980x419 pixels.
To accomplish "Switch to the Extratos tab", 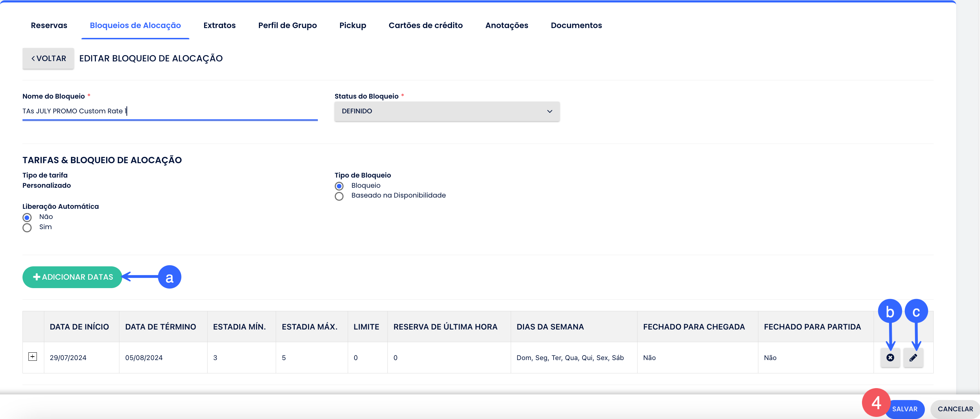I will point(219,25).
